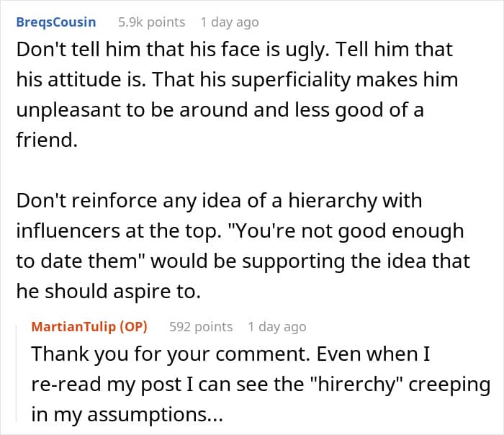Click the text "his attitude is."
The image size is (504, 435).
click(81, 80)
